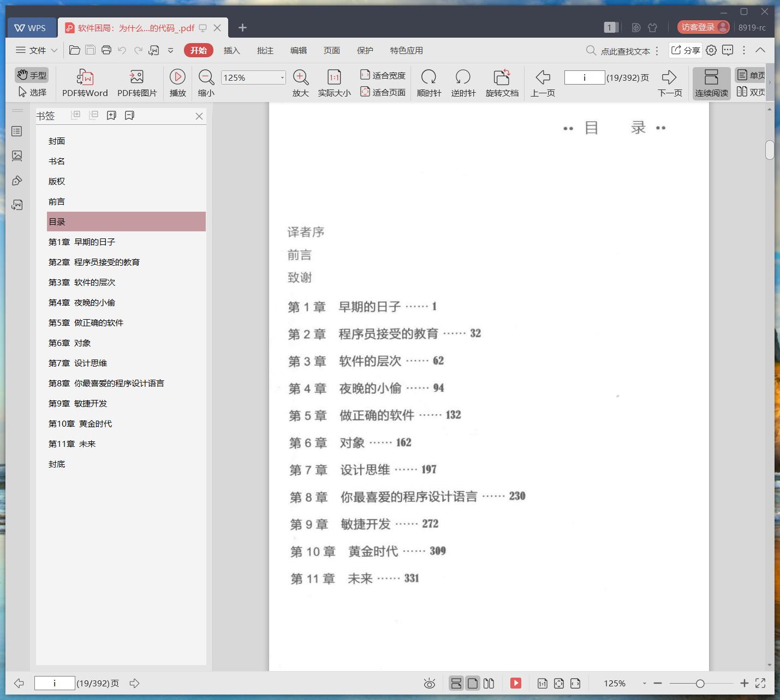Open the 批注 ribbon tab

265,50
